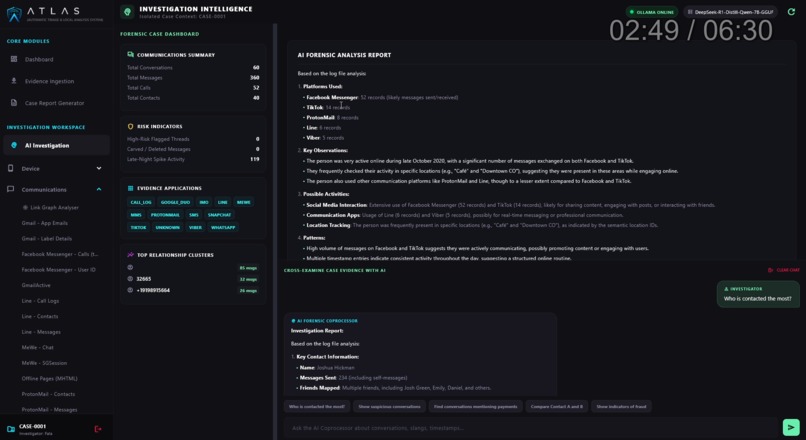Select the IMO evidence tag

pos(204,203)
